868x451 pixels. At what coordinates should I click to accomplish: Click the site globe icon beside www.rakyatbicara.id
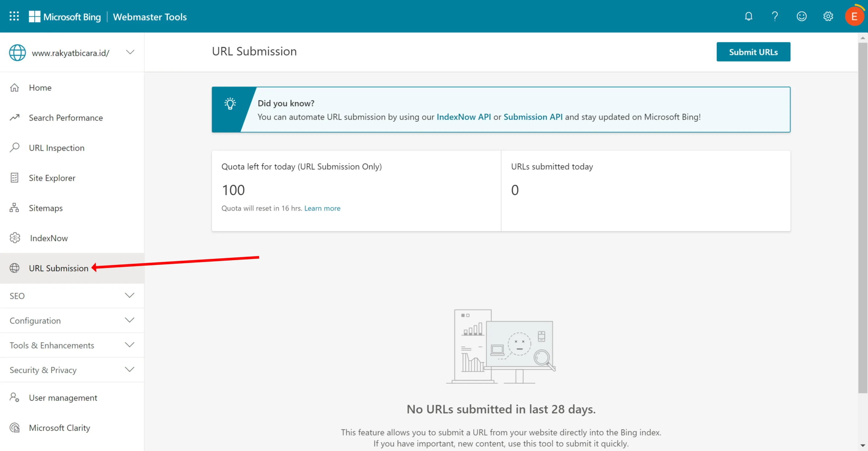pyautogui.click(x=17, y=52)
